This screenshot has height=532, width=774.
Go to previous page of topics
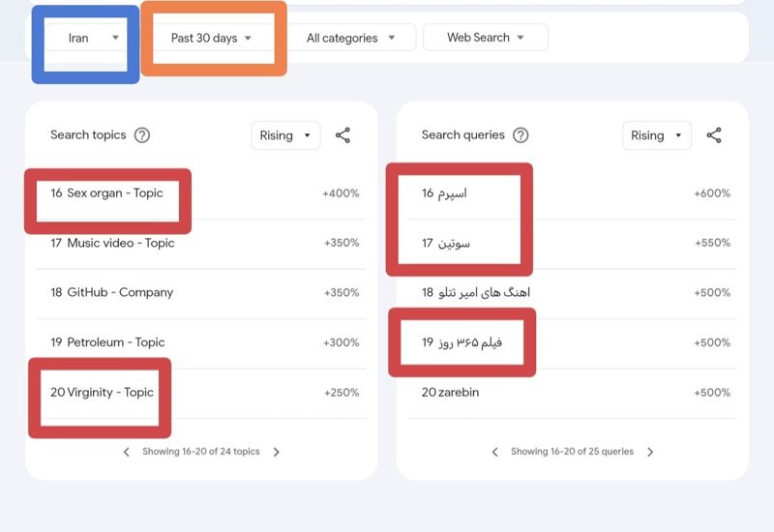127,452
